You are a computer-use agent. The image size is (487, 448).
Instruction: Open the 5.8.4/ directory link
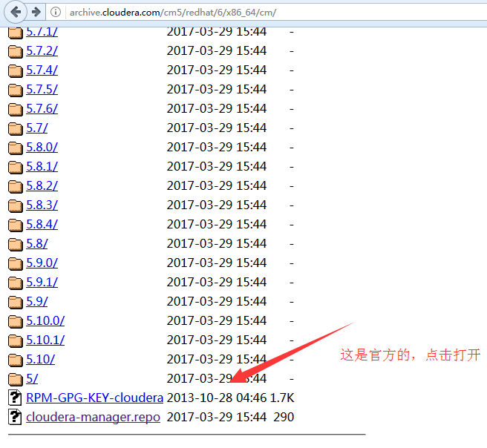(x=42, y=224)
